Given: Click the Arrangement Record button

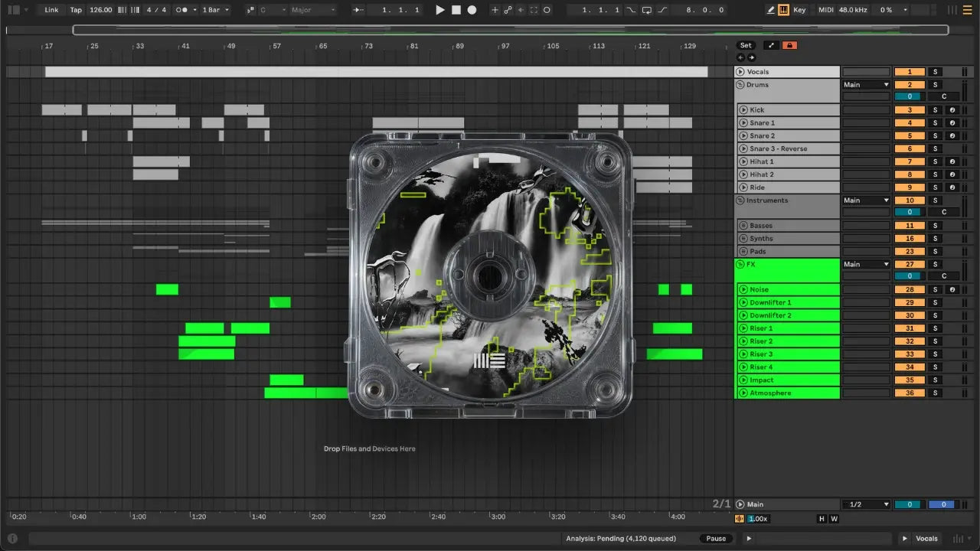Looking at the screenshot, I should (x=472, y=10).
